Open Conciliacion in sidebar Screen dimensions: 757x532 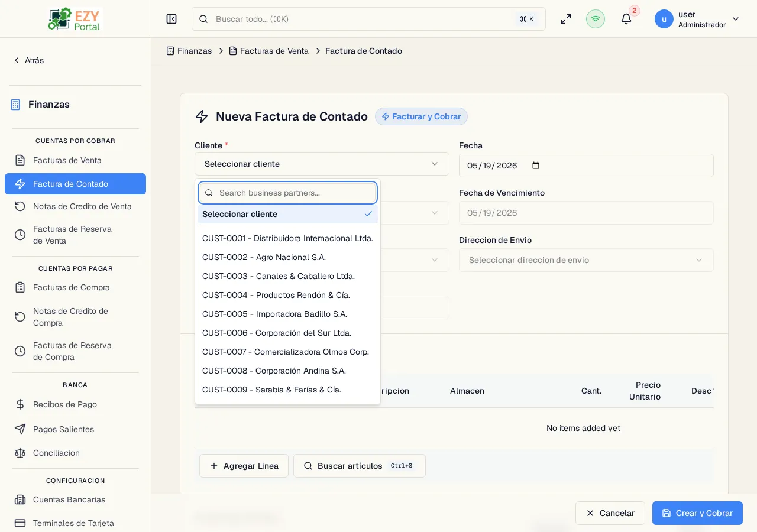tap(75, 453)
